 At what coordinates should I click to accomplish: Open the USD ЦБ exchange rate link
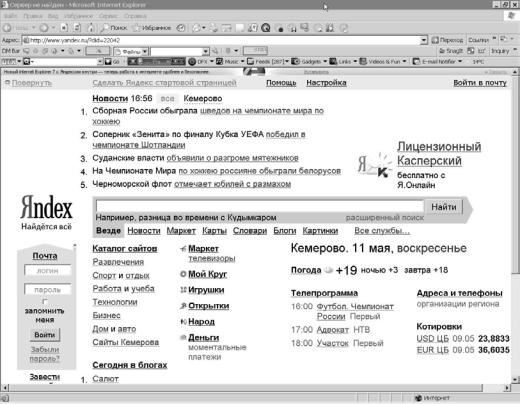click(433, 339)
